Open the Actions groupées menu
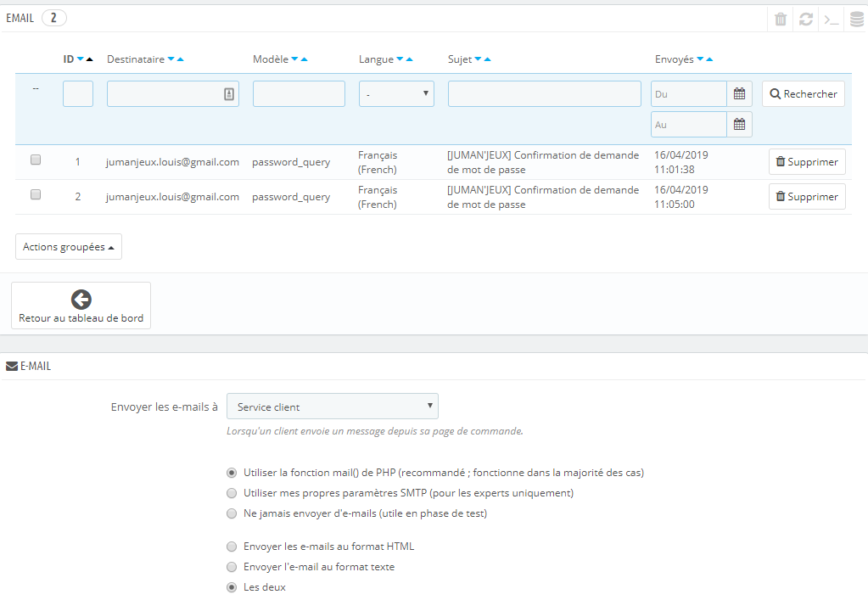The image size is (868, 600). coord(69,246)
